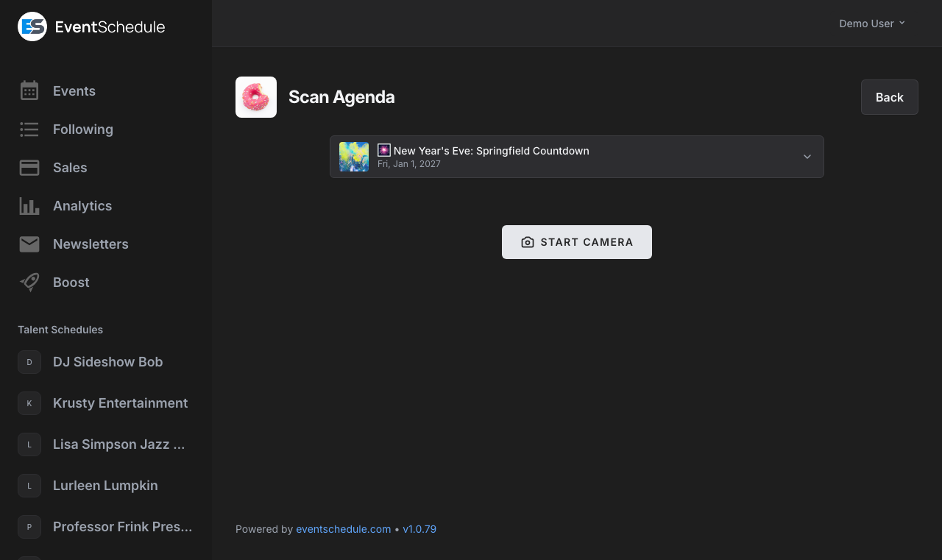Open Sales via its card icon
The height and width of the screenshot is (560, 942).
(29, 168)
